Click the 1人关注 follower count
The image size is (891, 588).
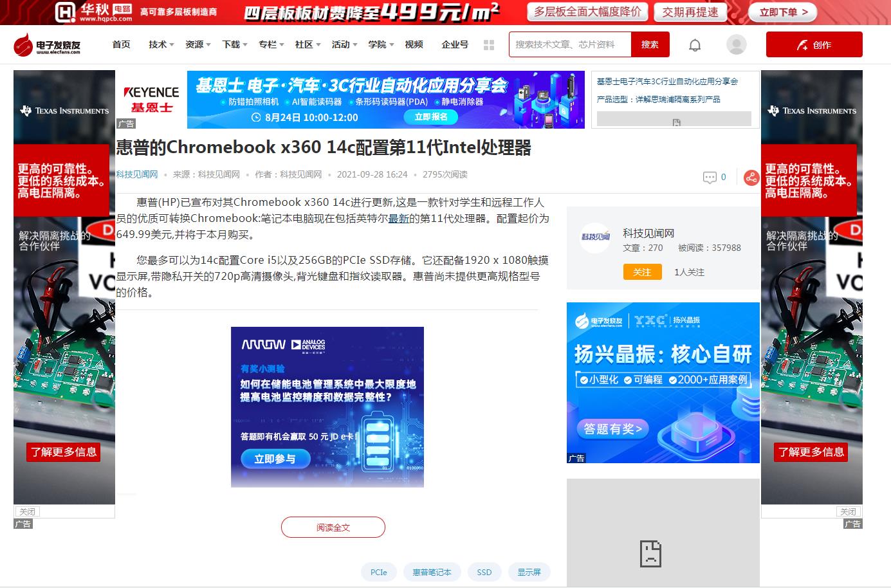click(689, 272)
